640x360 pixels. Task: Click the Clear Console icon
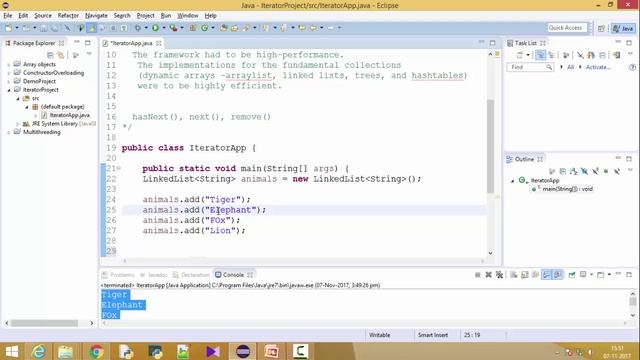(514, 275)
